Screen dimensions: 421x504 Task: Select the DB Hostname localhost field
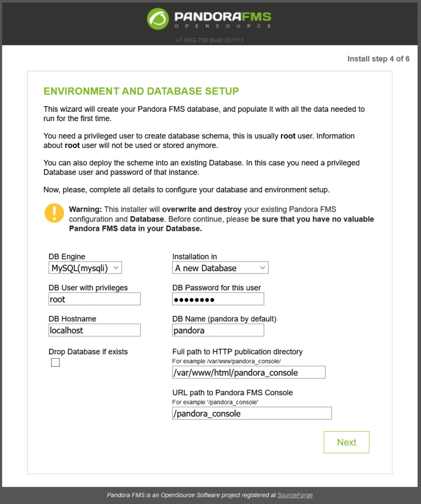click(x=94, y=330)
